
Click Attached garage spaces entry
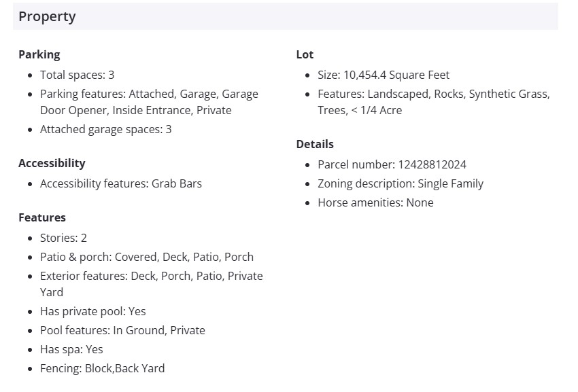105,129
